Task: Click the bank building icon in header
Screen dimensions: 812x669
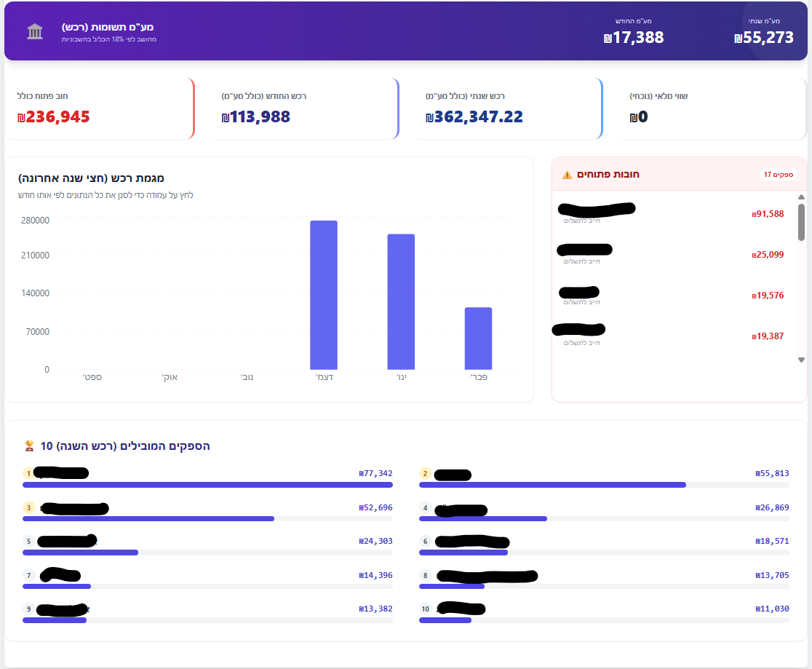Action: 35,31
